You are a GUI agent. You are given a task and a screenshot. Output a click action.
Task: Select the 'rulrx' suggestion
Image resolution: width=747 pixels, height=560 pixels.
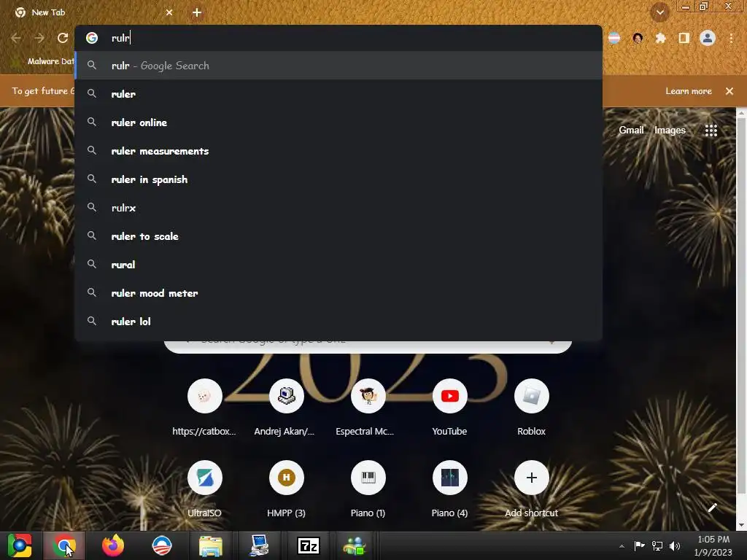point(338,208)
